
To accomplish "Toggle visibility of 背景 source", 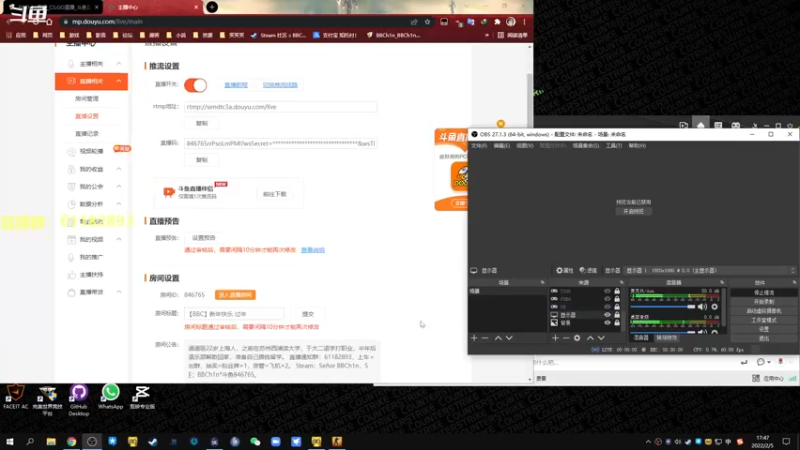I will [x=607, y=323].
